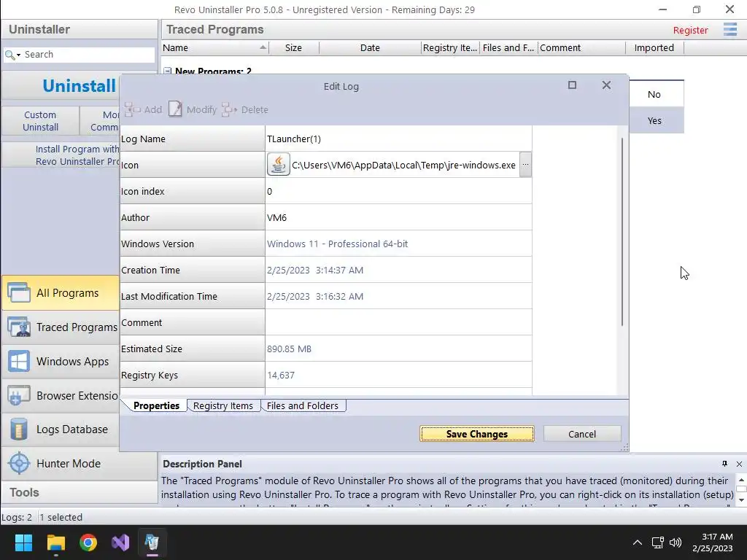Open network tray icon
Viewport: 747px width, 560px height.
[658, 542]
